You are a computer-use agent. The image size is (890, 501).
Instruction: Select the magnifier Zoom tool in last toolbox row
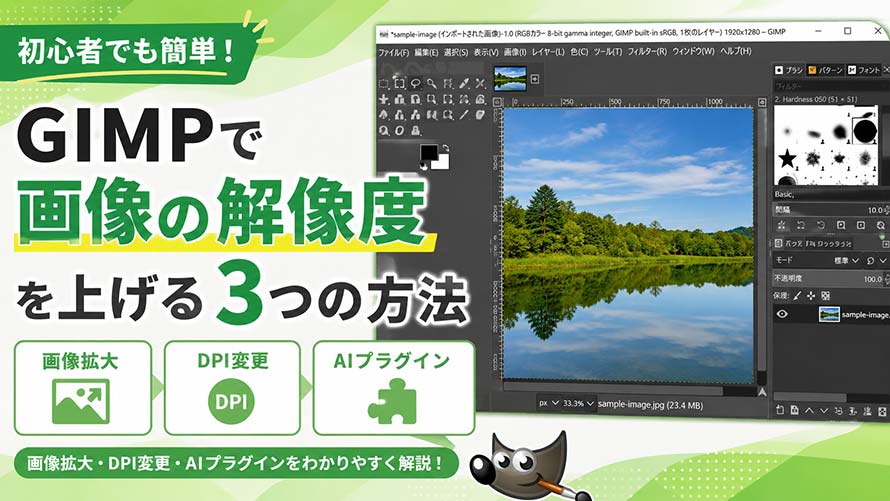[x=383, y=130]
